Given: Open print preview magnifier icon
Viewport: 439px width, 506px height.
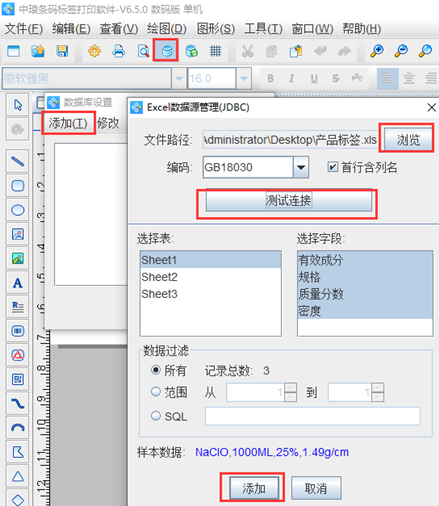Looking at the screenshot, I should click(143, 51).
